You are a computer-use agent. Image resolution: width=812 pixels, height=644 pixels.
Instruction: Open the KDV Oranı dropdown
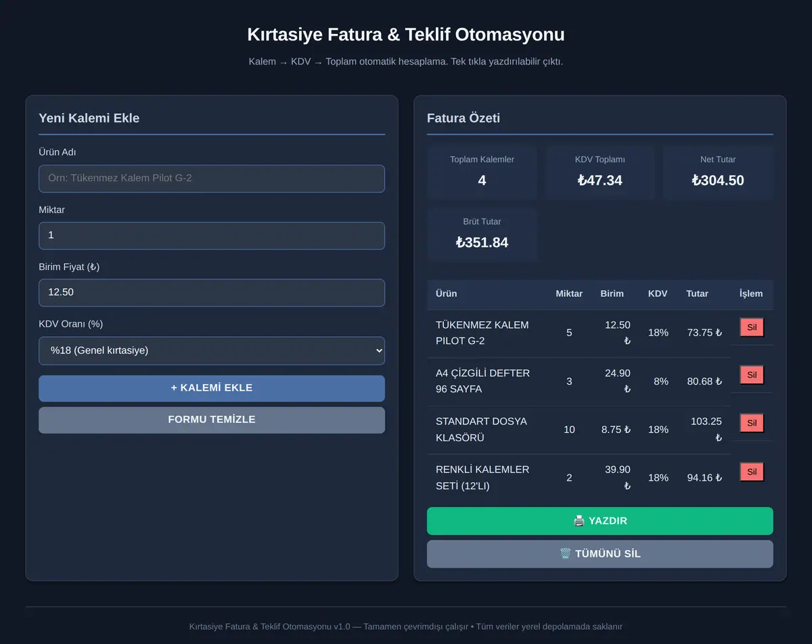pos(212,350)
